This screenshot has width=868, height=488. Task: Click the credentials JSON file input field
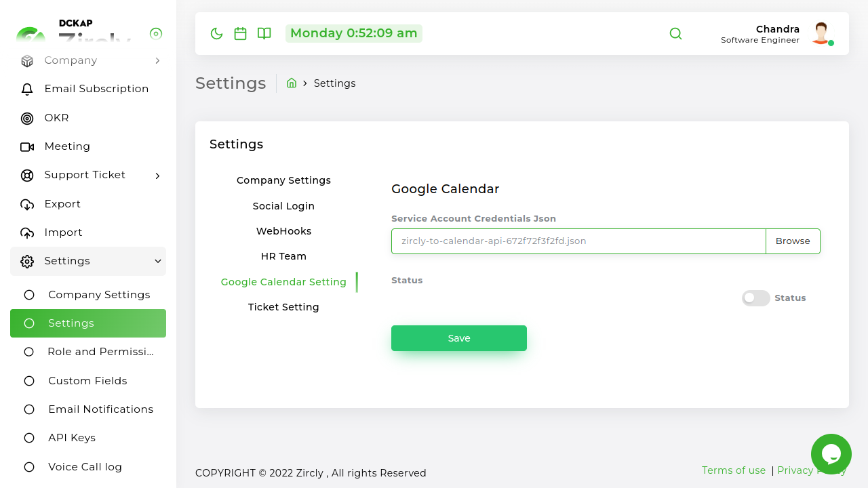[x=578, y=241]
